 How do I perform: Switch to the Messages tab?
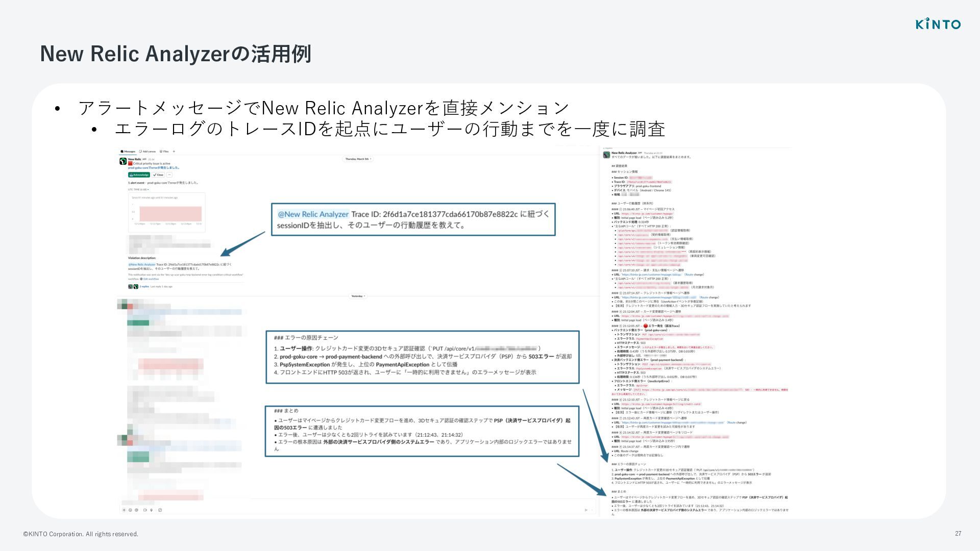pos(128,152)
